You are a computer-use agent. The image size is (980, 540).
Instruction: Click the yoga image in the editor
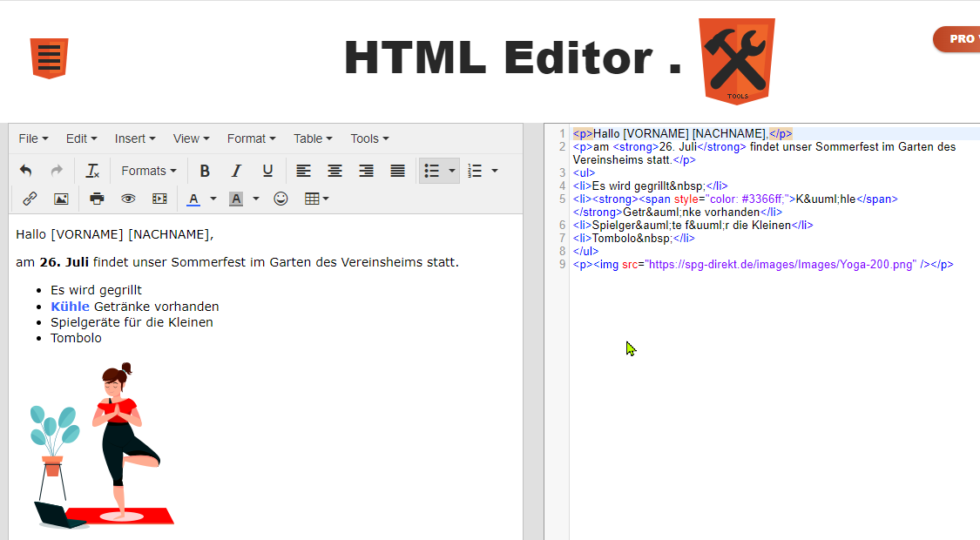[102, 445]
